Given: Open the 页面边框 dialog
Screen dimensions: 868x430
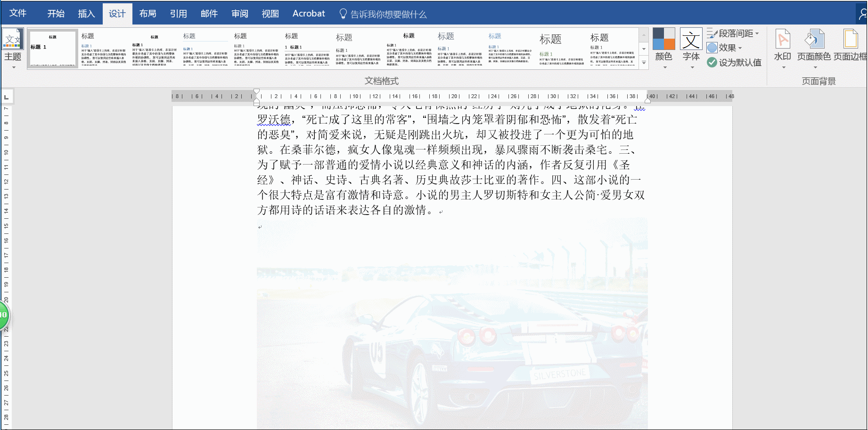Looking at the screenshot, I should [851, 47].
